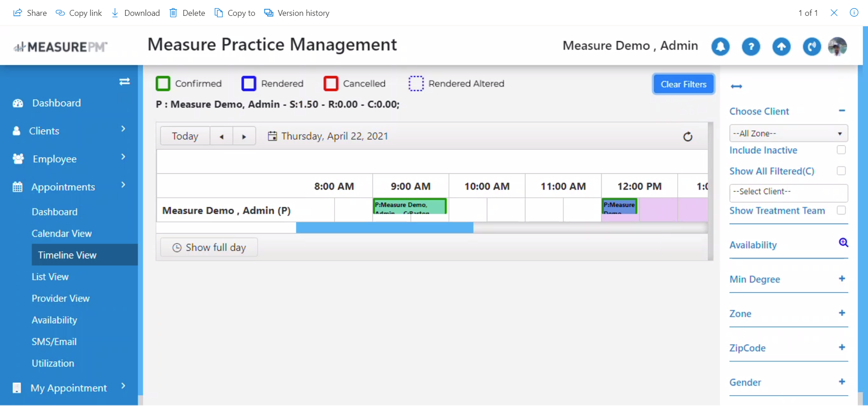Open the blue 12:00 PM appointment block

click(x=619, y=206)
